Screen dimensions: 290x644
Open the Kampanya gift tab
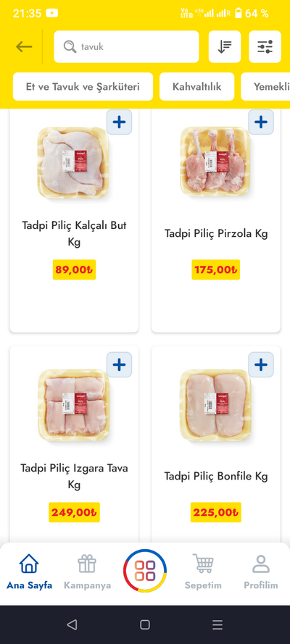click(x=87, y=572)
